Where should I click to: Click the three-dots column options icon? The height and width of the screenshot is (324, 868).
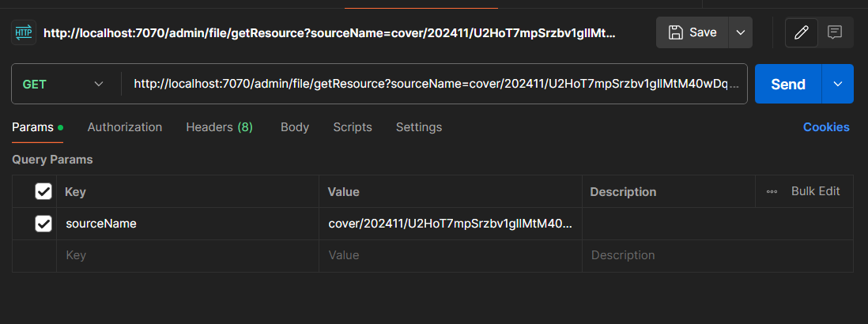coord(772,191)
